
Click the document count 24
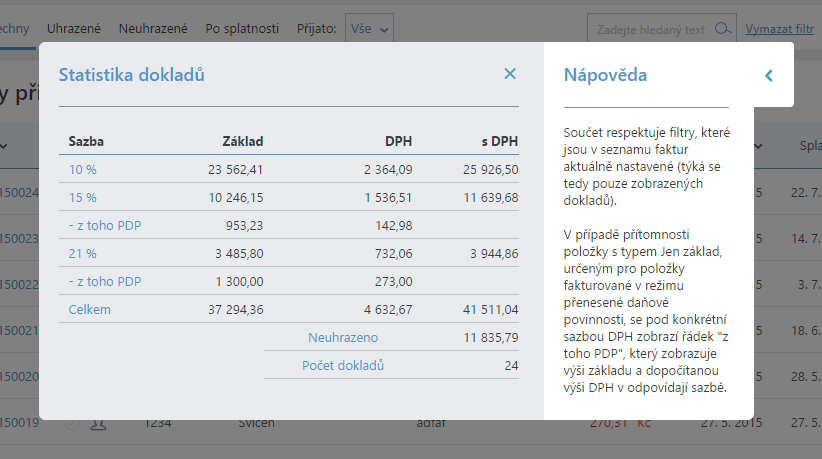511,366
